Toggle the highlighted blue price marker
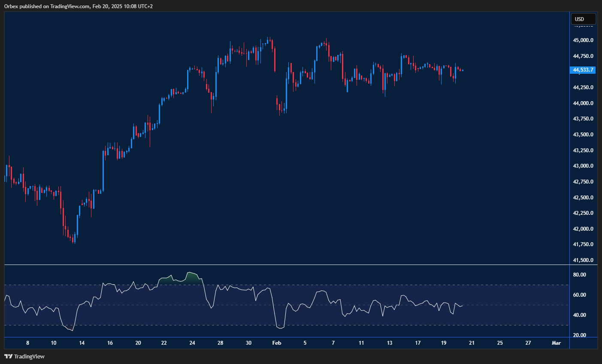The width and height of the screenshot is (602, 364). pos(582,70)
